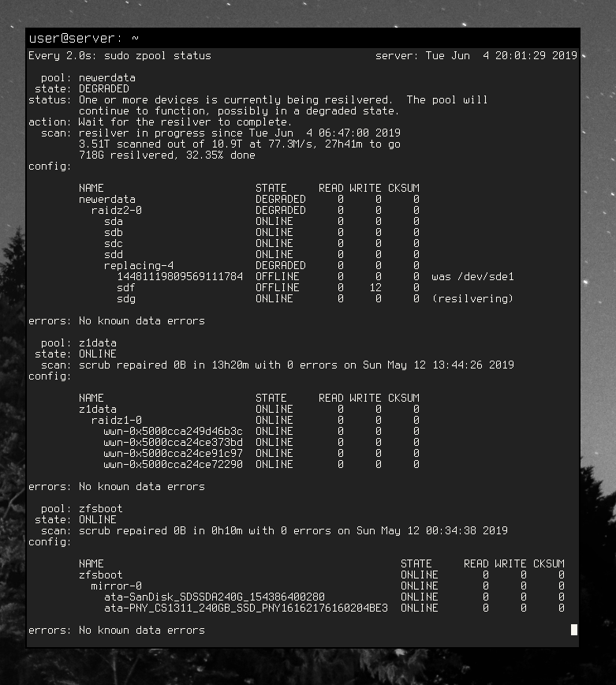Click 'scrub repaired 0B in 0h10m' line
The image size is (616, 685).
click(293, 531)
